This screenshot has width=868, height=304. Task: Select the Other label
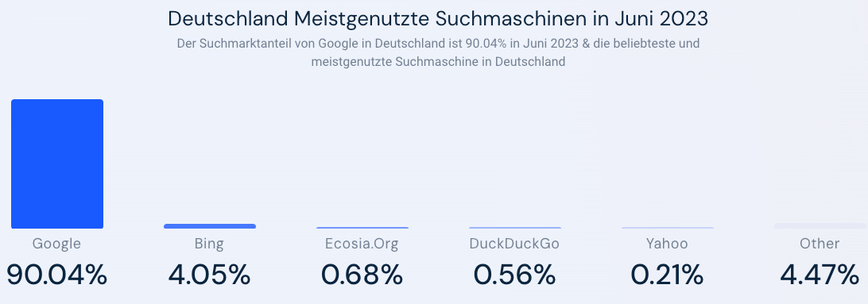pos(820,244)
